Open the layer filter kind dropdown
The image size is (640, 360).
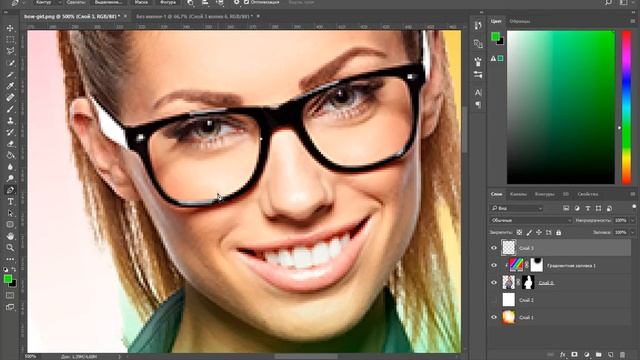point(517,208)
